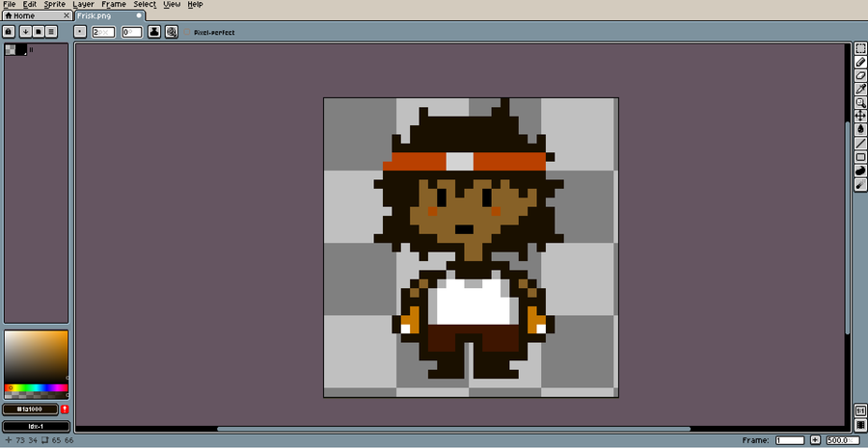Close the Home tab
Screen dimensions: 868x448
pyautogui.click(x=67, y=15)
